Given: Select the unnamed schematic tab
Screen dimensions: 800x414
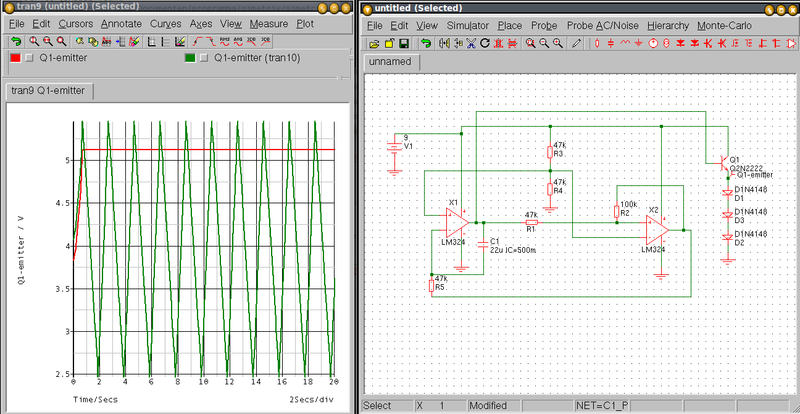Looking at the screenshot, I should tap(390, 62).
